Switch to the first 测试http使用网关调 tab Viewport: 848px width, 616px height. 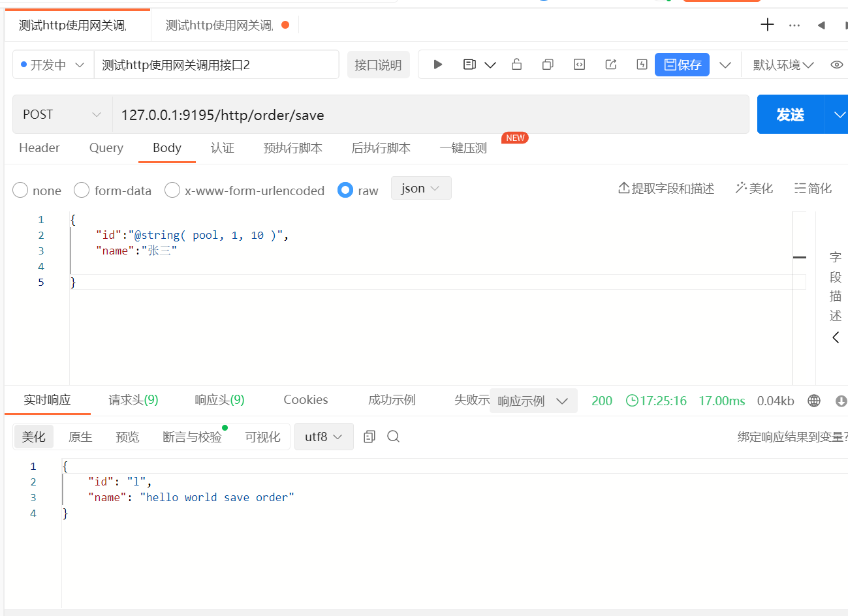pyautogui.click(x=77, y=25)
